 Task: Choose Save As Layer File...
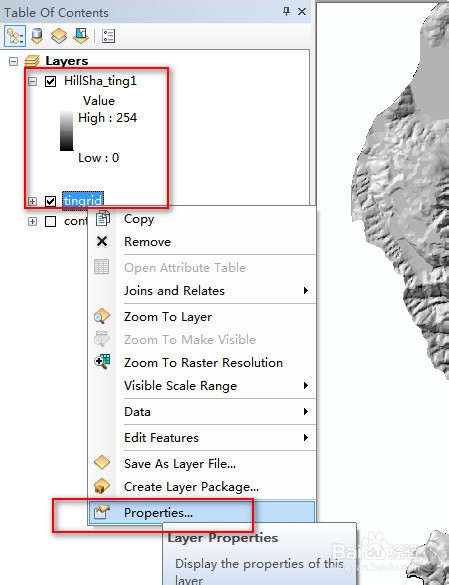[x=202, y=463]
